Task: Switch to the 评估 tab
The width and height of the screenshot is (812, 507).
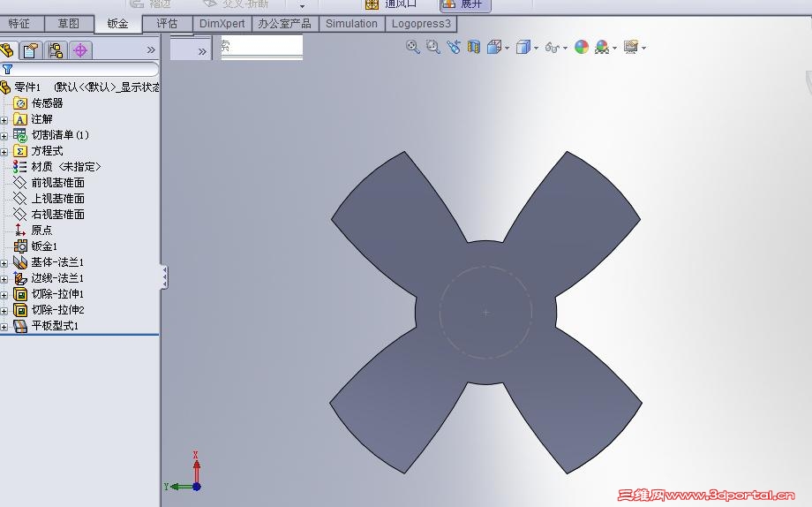Action: 167,24
